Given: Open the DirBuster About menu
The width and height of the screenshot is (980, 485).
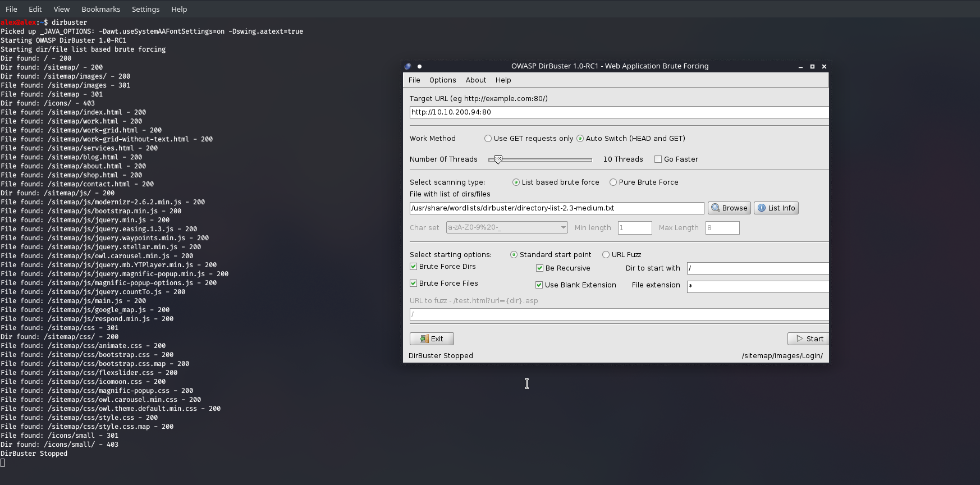Looking at the screenshot, I should [x=476, y=80].
